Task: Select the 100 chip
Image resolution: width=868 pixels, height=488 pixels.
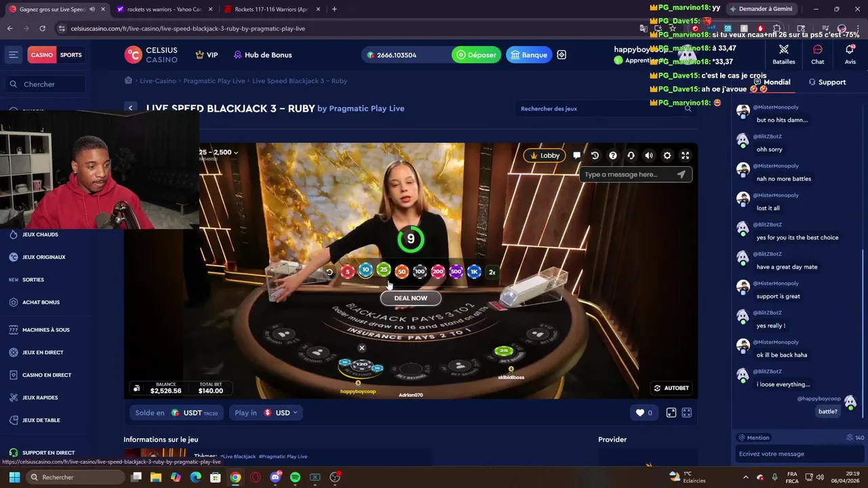Action: (x=420, y=272)
